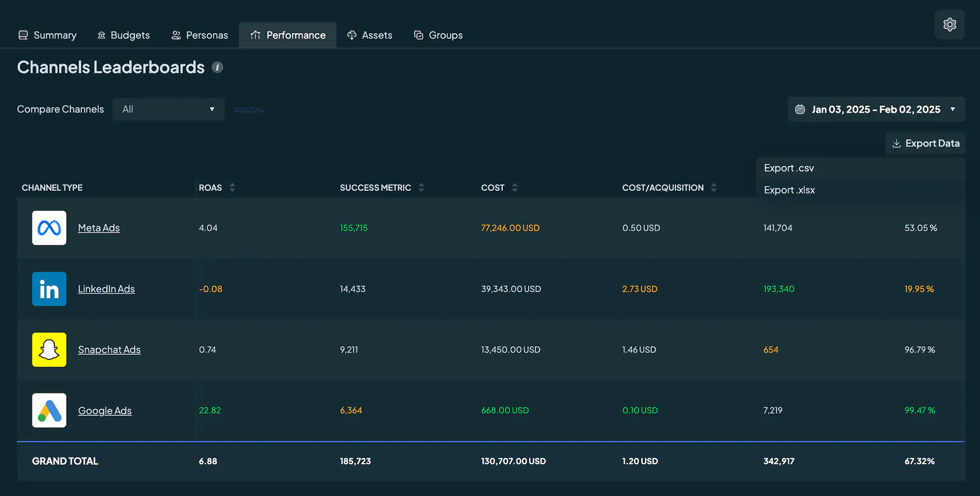The height and width of the screenshot is (496, 980).
Task: Click the LinkedIn Ads logo icon
Action: (x=49, y=289)
